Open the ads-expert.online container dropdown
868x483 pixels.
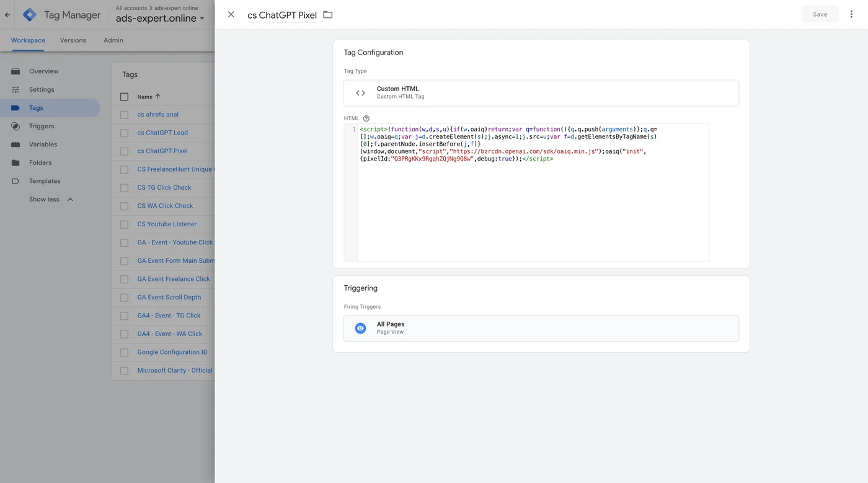160,19
